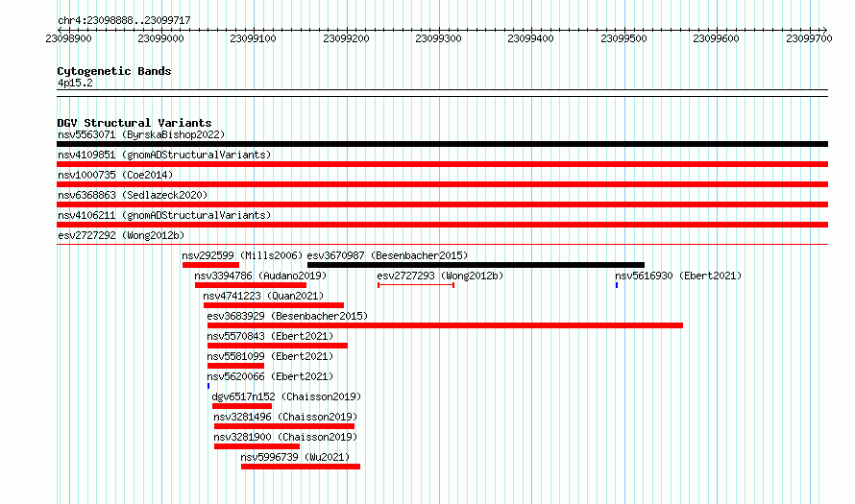
Task: Open esv3670987 (Besenbacher2015) label
Action: [x=387, y=255]
